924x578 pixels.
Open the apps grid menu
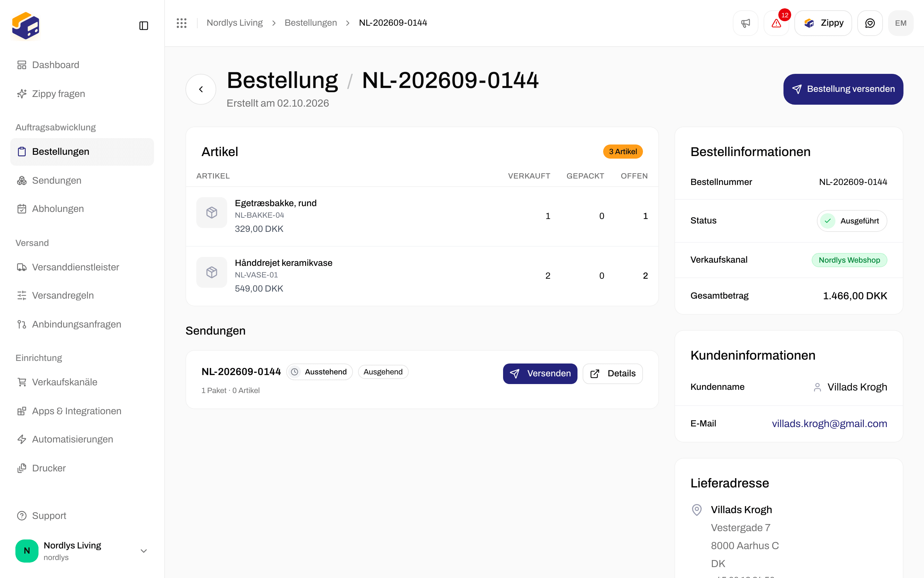click(x=182, y=23)
